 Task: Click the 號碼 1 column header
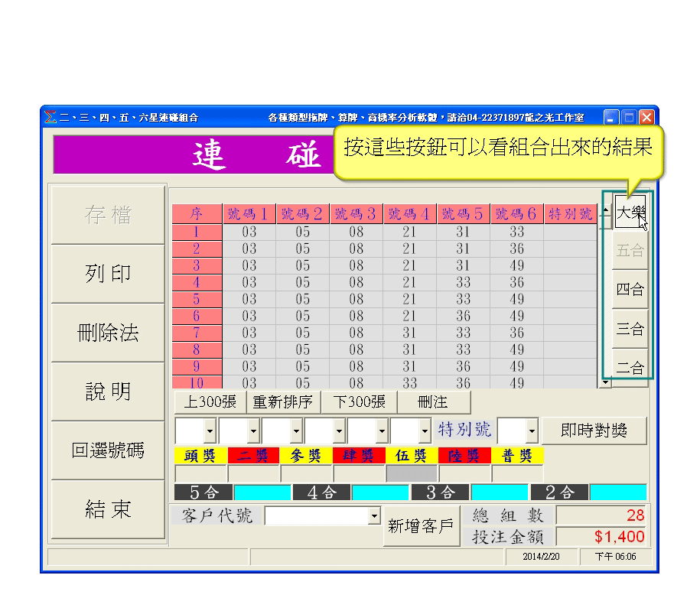pos(249,214)
